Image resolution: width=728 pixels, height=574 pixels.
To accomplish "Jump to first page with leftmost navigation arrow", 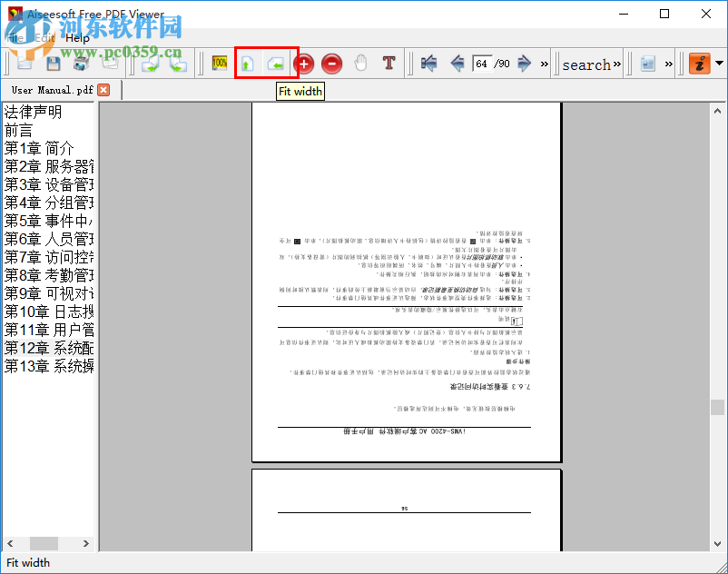I will [x=430, y=63].
